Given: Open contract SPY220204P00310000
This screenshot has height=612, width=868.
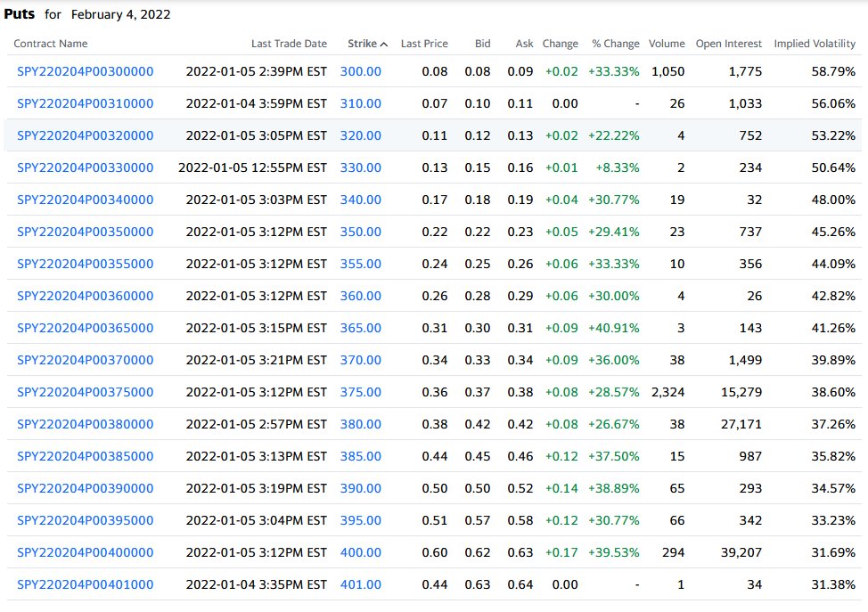Looking at the screenshot, I should coord(86,103).
